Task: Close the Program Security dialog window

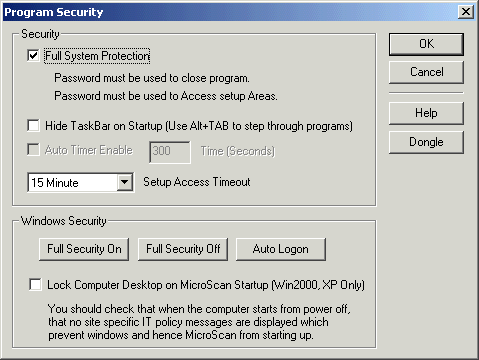Action: pos(466,12)
